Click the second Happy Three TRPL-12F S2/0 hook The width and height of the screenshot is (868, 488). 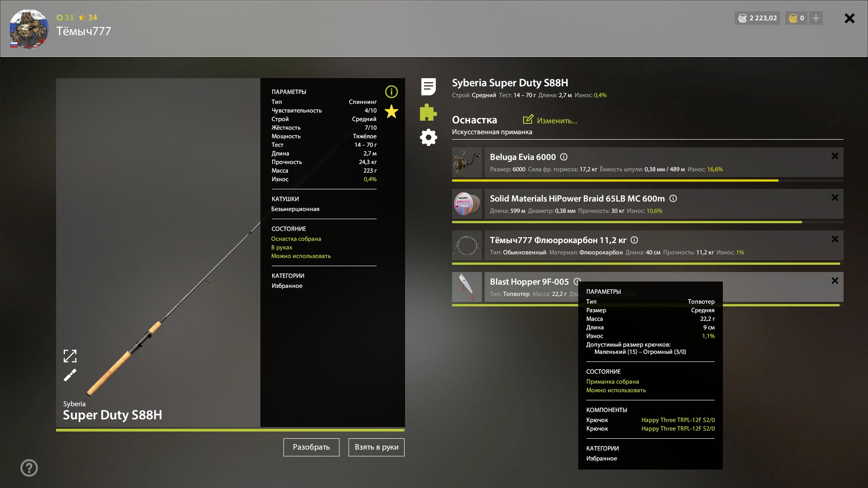click(678, 429)
